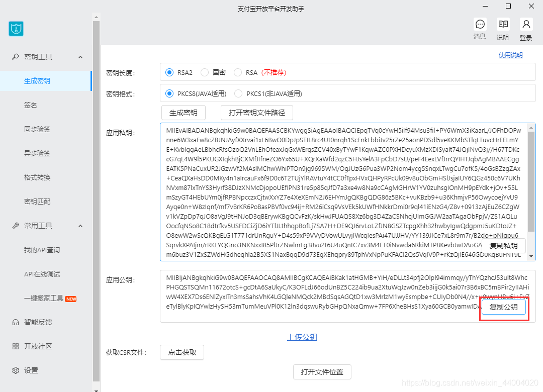Maximize the 支付宝开放平台开发助手 window
This screenshot has width=543, height=392.
pyautogui.click(x=508, y=6)
